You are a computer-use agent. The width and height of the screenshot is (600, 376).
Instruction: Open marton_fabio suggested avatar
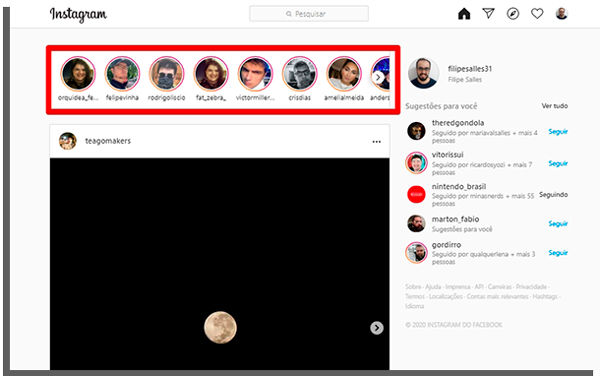click(x=416, y=223)
